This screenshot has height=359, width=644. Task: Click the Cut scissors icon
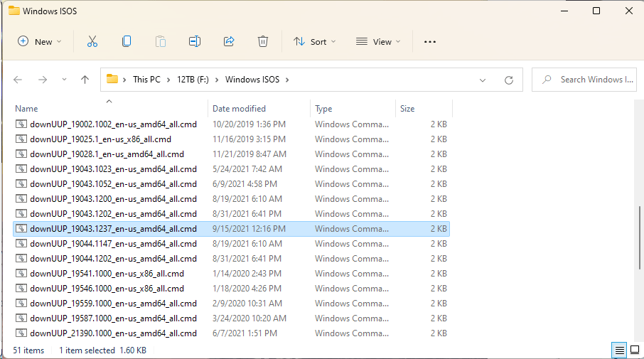[x=92, y=42]
